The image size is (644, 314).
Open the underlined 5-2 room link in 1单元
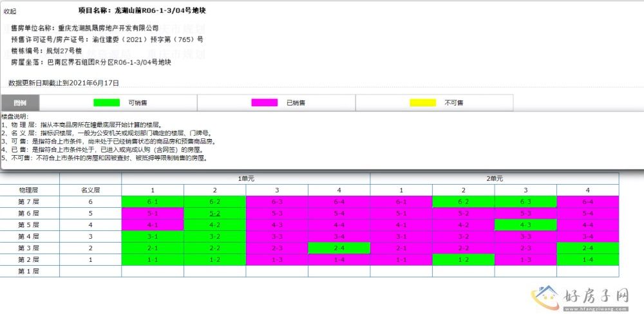pyautogui.click(x=215, y=214)
